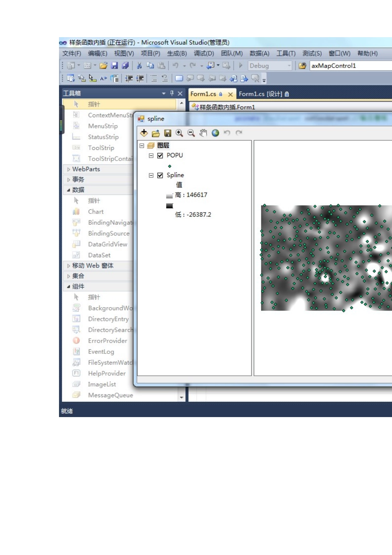Collapse the 数据 toolbox section

[x=68, y=190]
